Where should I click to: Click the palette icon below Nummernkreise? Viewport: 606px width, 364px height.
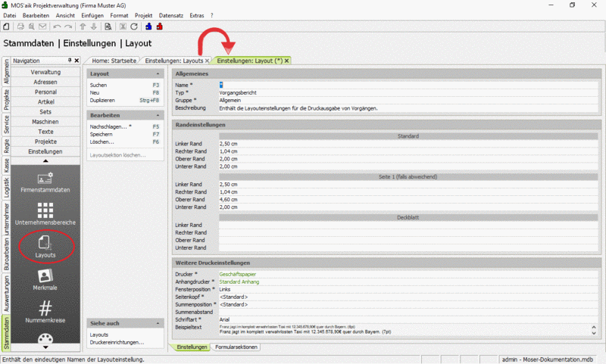point(45,338)
